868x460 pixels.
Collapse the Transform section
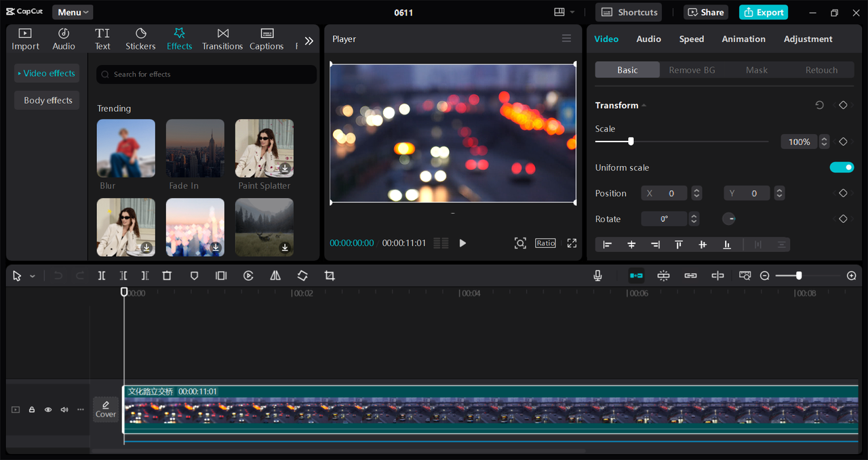click(x=644, y=106)
